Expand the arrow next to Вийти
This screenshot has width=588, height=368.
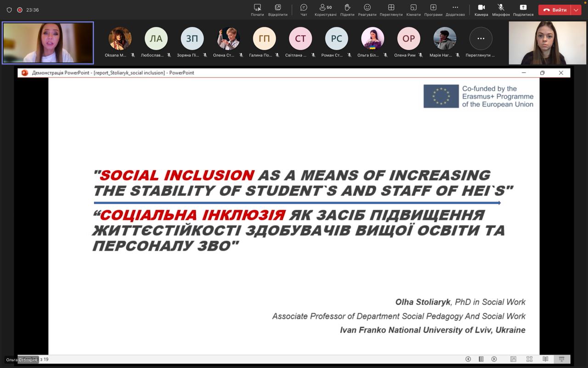coord(576,10)
